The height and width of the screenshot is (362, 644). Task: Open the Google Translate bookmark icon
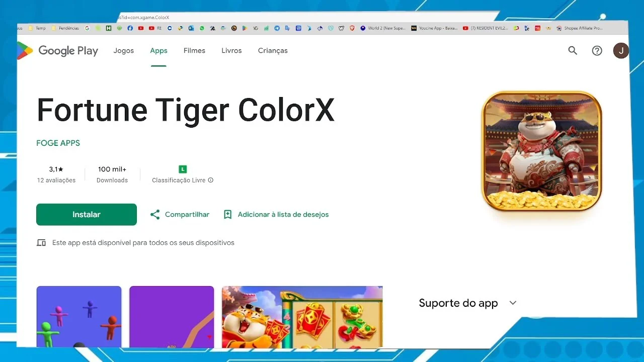coord(287,28)
